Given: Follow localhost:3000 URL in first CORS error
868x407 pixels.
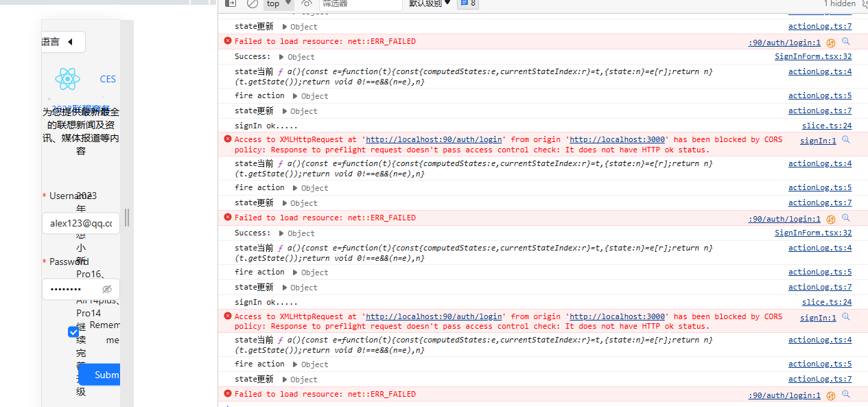Looking at the screenshot, I should pyautogui.click(x=618, y=139).
